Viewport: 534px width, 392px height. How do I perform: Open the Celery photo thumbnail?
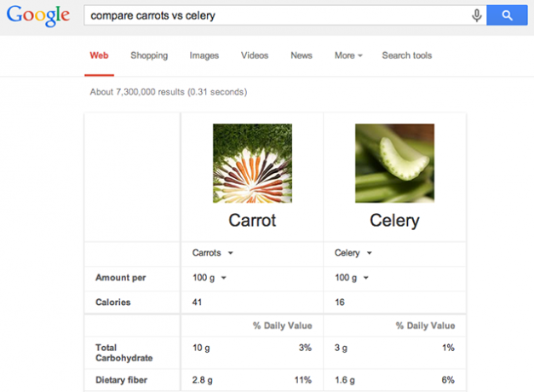point(394,164)
